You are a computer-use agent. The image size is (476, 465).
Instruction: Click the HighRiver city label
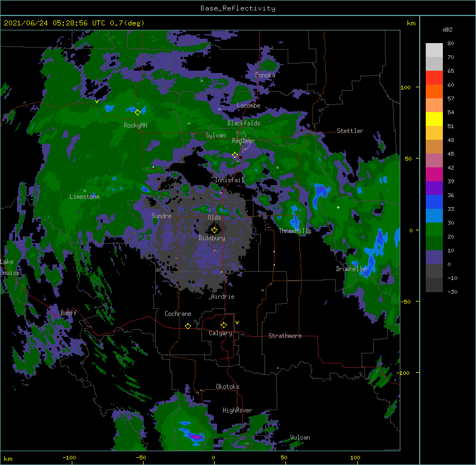point(237,410)
